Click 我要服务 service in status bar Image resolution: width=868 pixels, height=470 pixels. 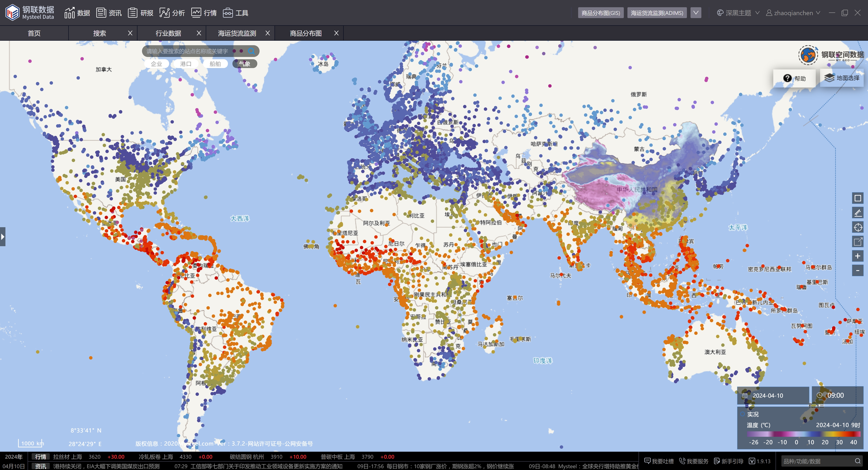click(693, 461)
